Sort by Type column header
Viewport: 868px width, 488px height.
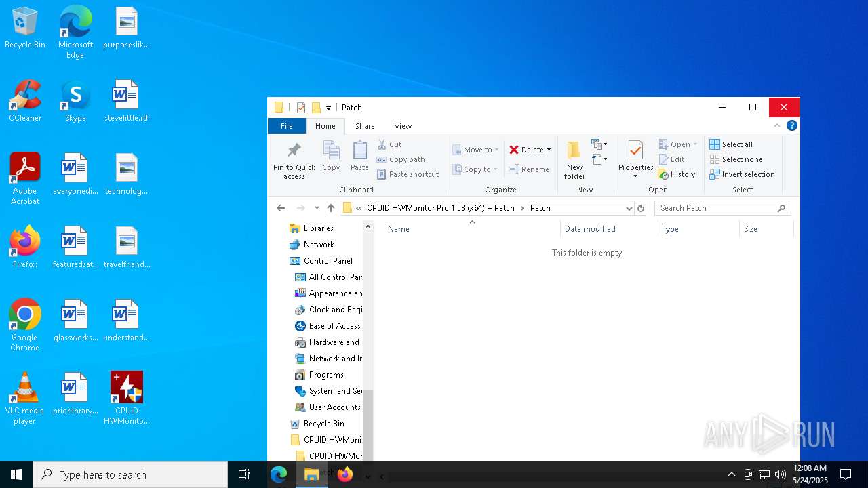(698, 229)
